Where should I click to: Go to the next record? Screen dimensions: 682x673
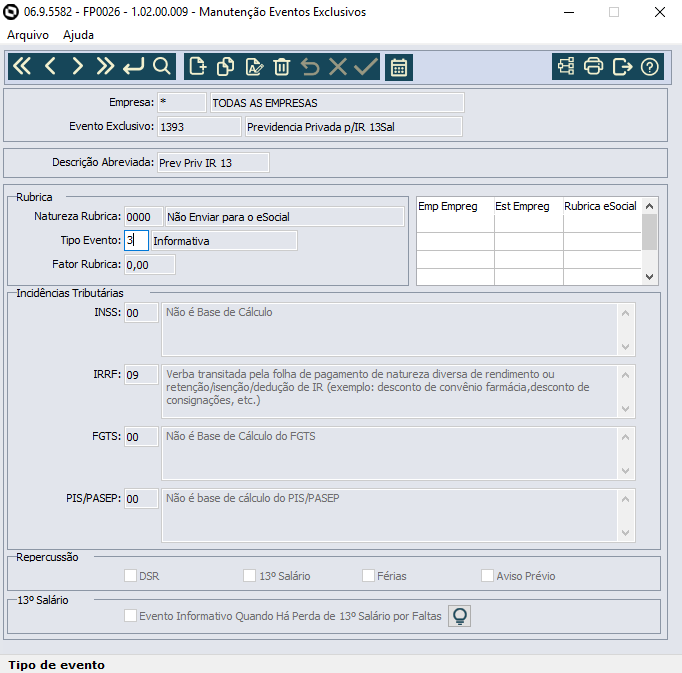77,67
